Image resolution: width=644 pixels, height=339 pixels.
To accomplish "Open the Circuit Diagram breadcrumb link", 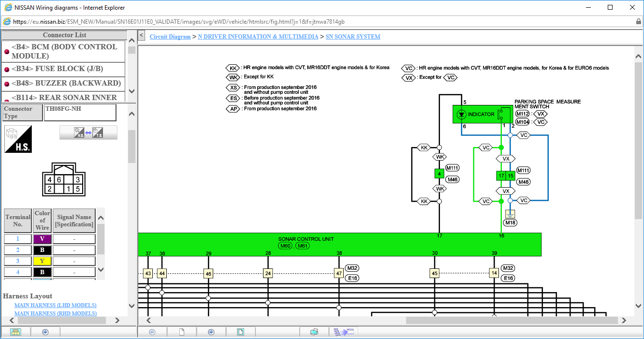I will pyautogui.click(x=170, y=37).
